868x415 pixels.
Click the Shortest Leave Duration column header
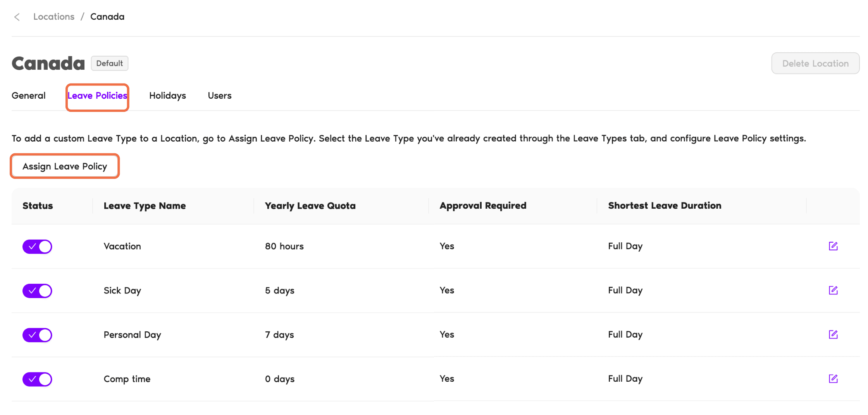click(665, 206)
